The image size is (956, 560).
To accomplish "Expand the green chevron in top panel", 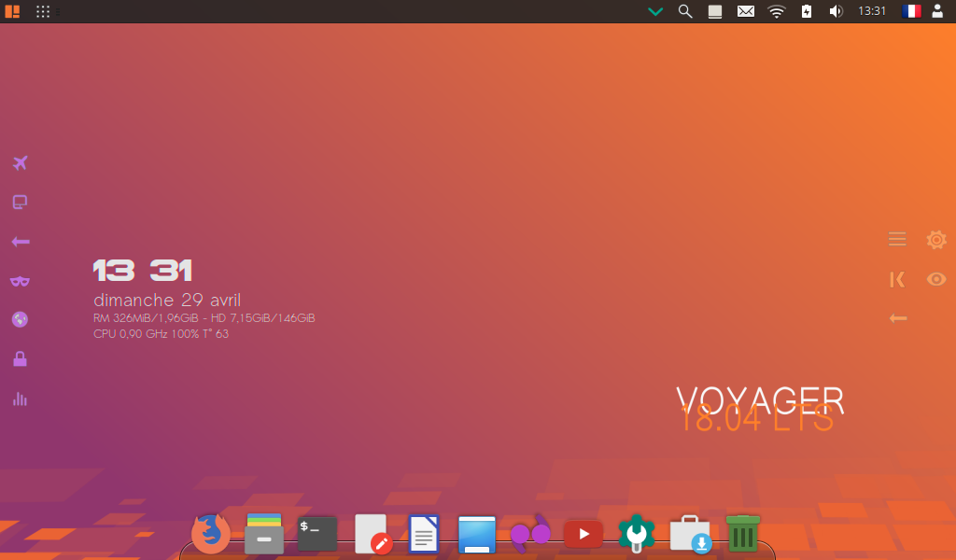I will 655,11.
